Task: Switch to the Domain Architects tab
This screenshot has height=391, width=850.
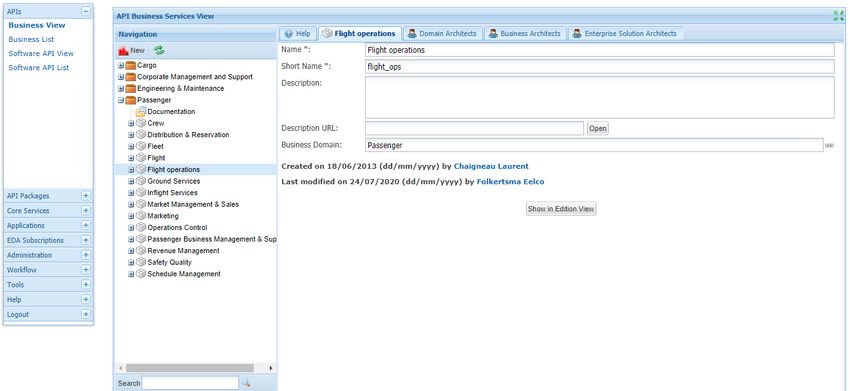Action: [442, 34]
